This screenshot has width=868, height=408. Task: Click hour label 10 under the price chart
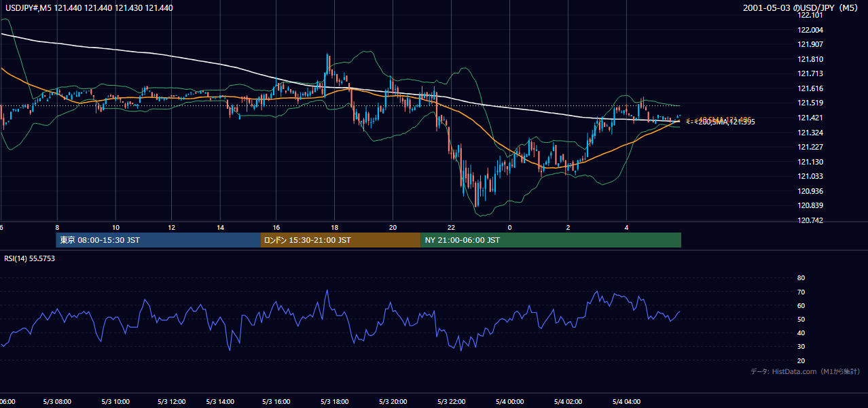[116, 228]
